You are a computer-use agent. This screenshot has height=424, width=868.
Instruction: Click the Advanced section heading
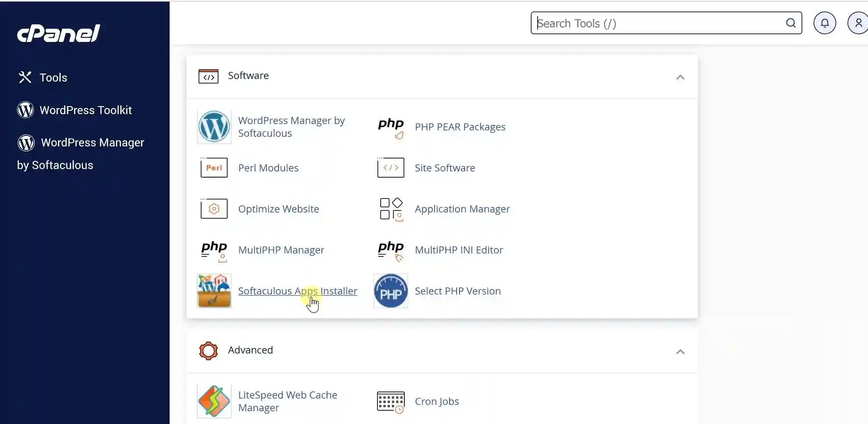point(250,350)
